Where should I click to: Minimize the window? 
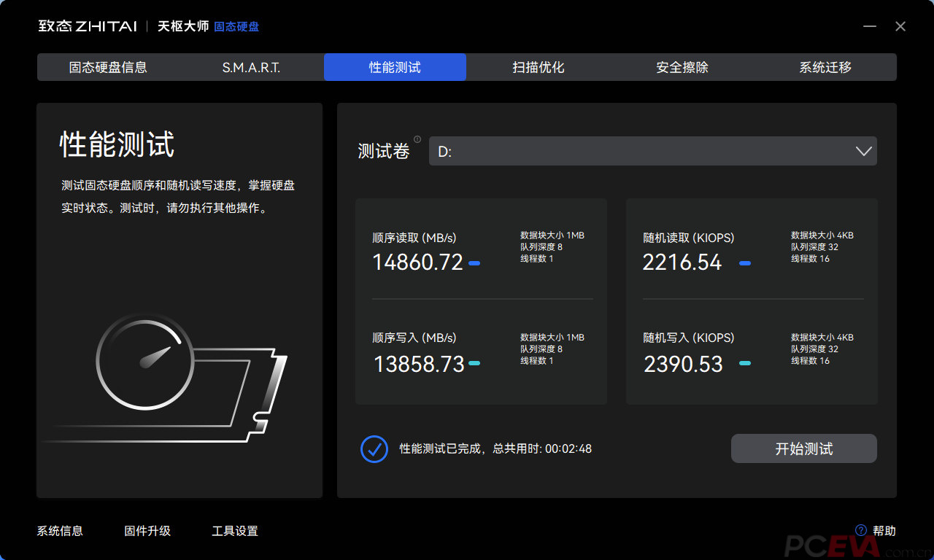click(870, 26)
